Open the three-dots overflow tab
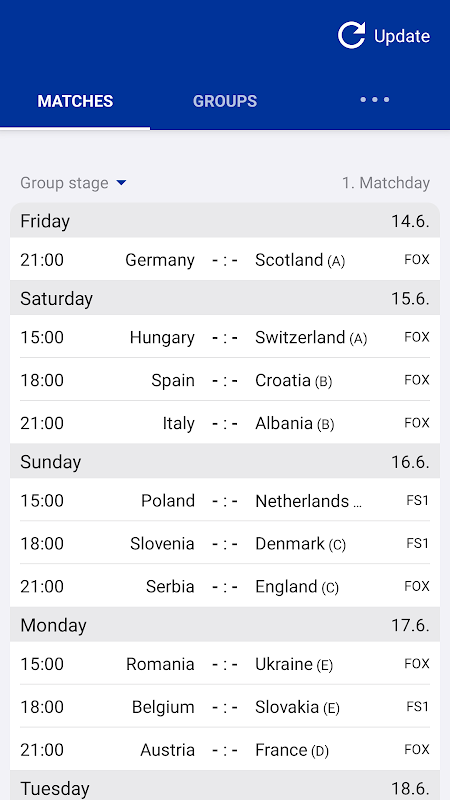This screenshot has width=450, height=800. pyautogui.click(x=374, y=100)
